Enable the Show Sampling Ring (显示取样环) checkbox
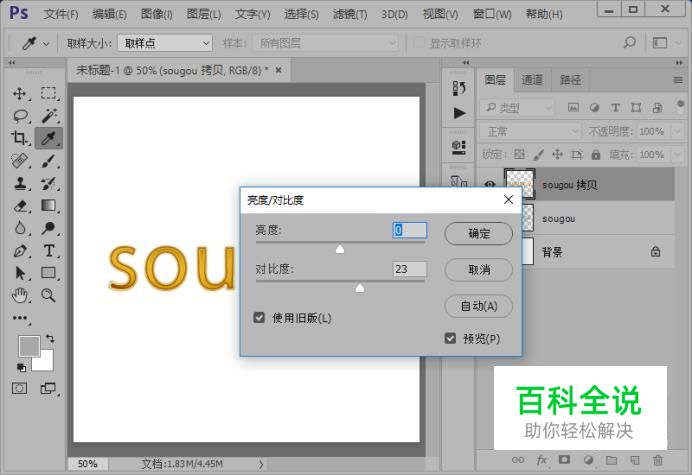The width and height of the screenshot is (692, 475). pos(418,43)
